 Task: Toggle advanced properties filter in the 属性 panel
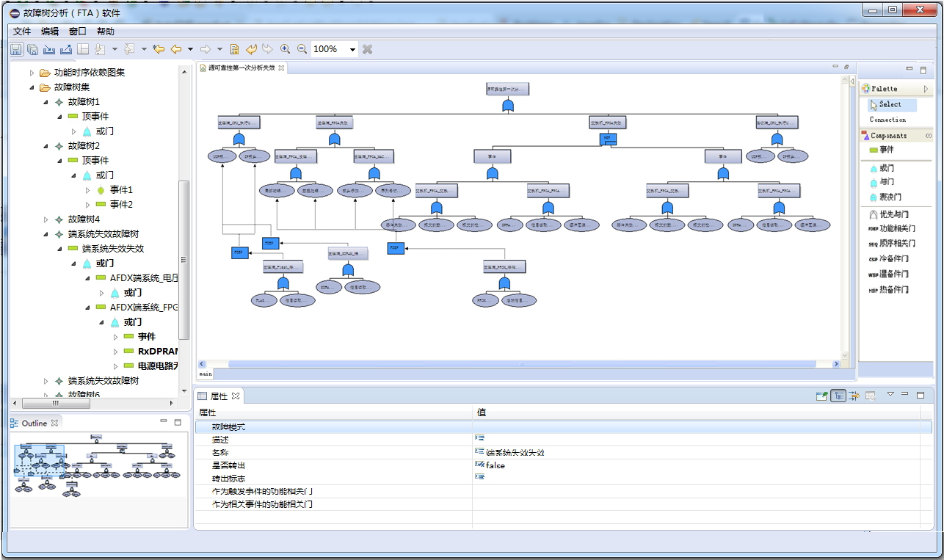[854, 396]
